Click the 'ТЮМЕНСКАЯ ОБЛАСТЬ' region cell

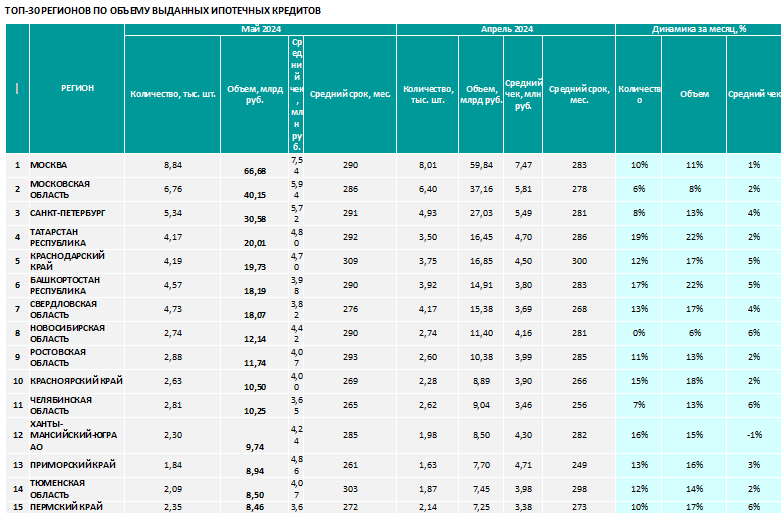[77, 489]
